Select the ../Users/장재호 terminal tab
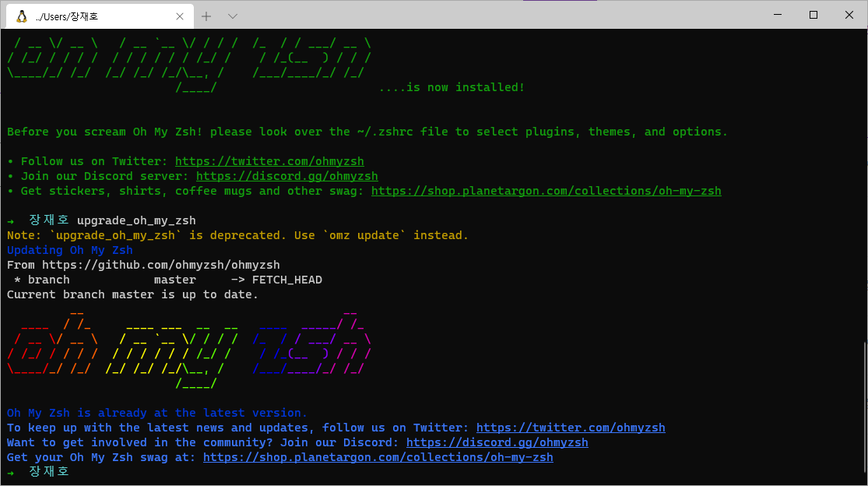Viewport: 868px width, 486px height. pyautogui.click(x=100, y=16)
